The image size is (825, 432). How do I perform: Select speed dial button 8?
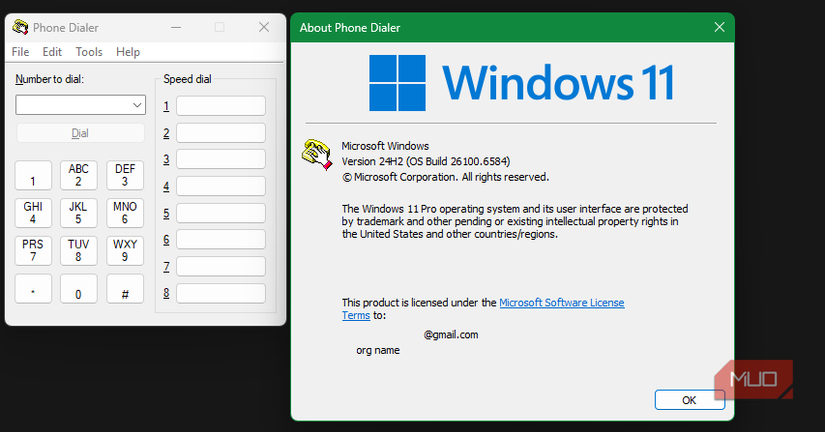click(220, 293)
